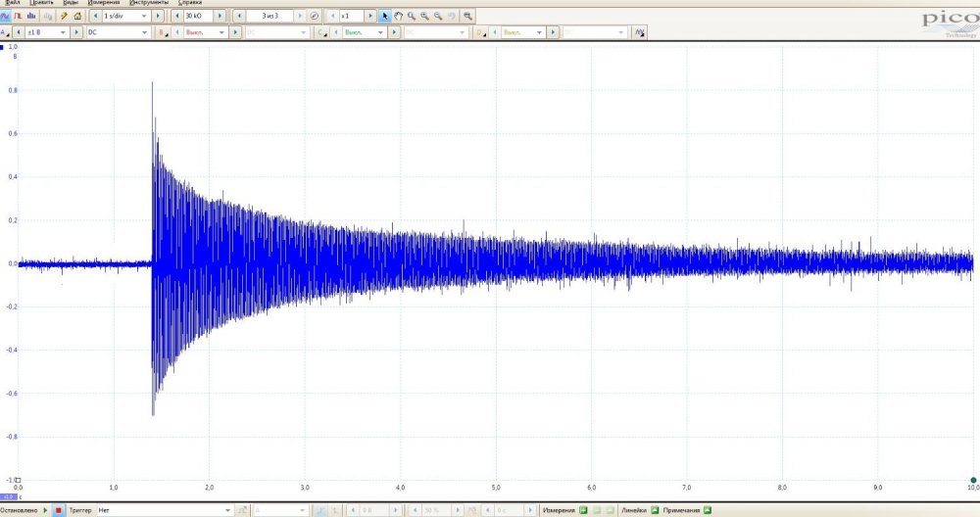Open the Home page icon

pos(77,17)
